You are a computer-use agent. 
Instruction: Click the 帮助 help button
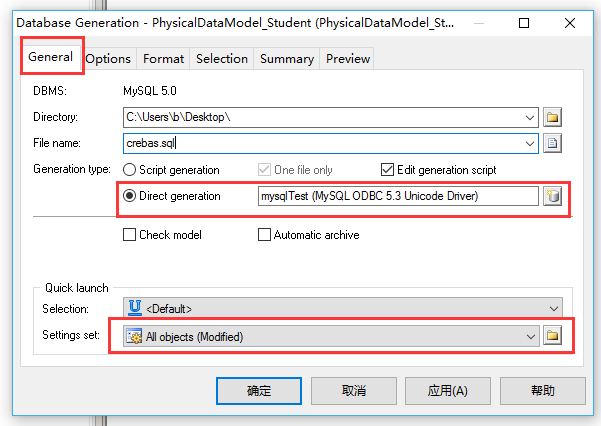[x=543, y=391]
